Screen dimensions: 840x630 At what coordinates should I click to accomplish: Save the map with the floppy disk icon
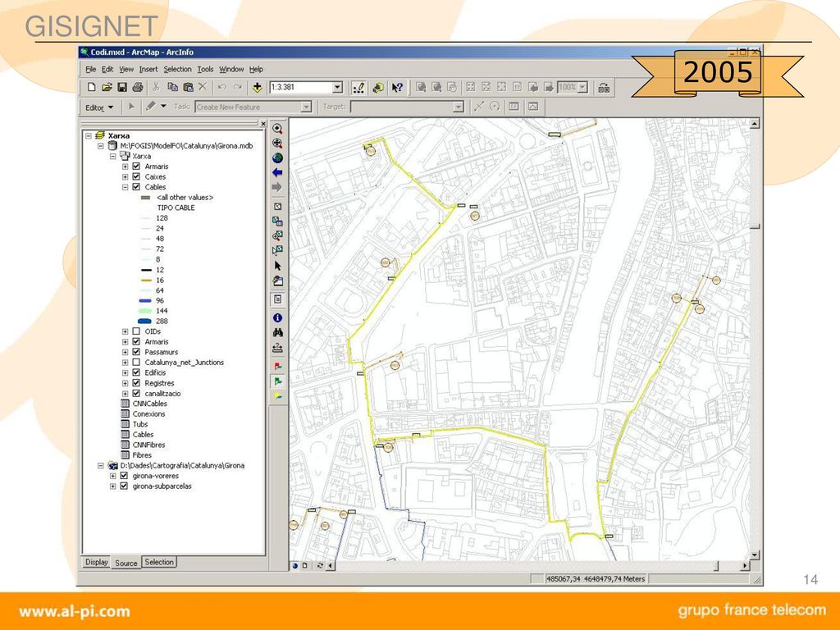click(122, 87)
